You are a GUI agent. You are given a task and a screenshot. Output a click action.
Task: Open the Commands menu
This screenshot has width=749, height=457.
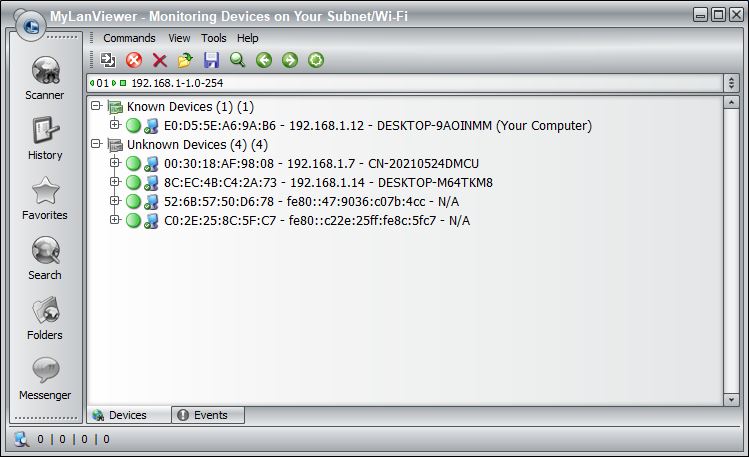coord(129,38)
